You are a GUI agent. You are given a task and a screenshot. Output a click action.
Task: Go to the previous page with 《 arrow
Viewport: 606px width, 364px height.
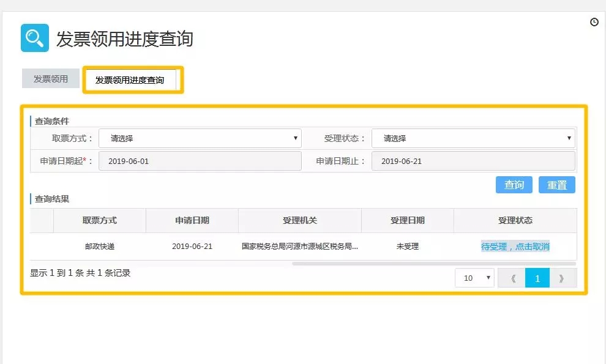(512, 278)
